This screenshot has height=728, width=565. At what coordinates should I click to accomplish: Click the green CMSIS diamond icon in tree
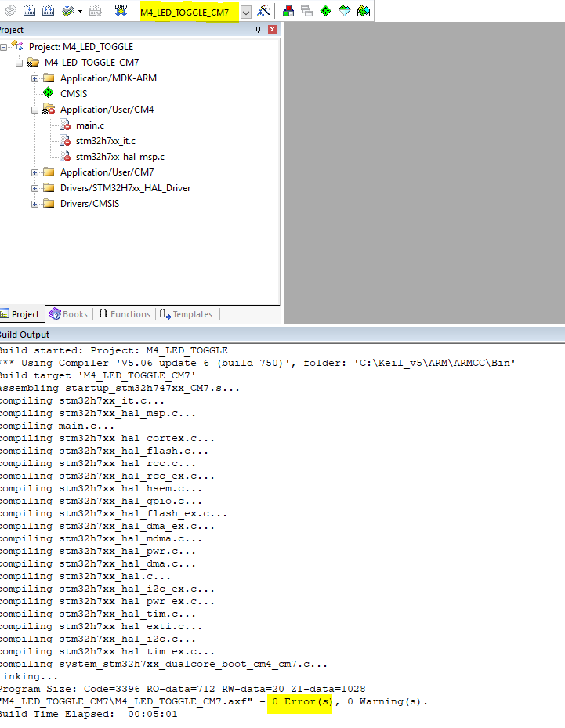pos(49,92)
